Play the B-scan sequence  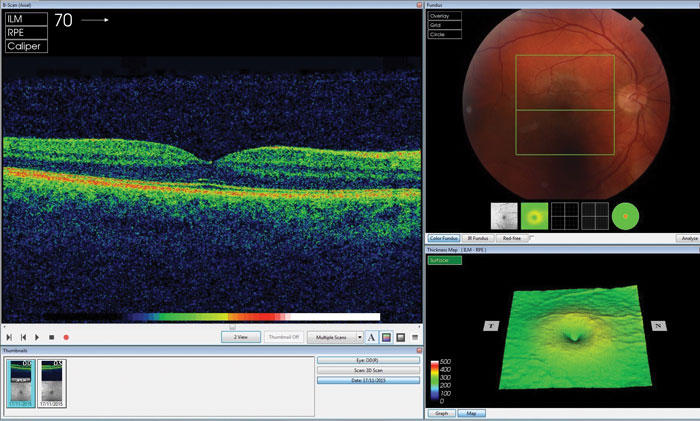tap(38, 338)
